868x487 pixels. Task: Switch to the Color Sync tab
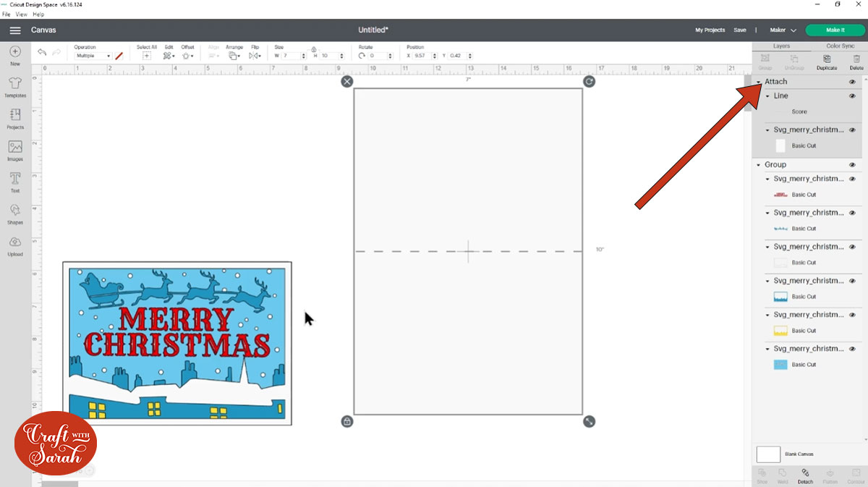[x=840, y=46]
